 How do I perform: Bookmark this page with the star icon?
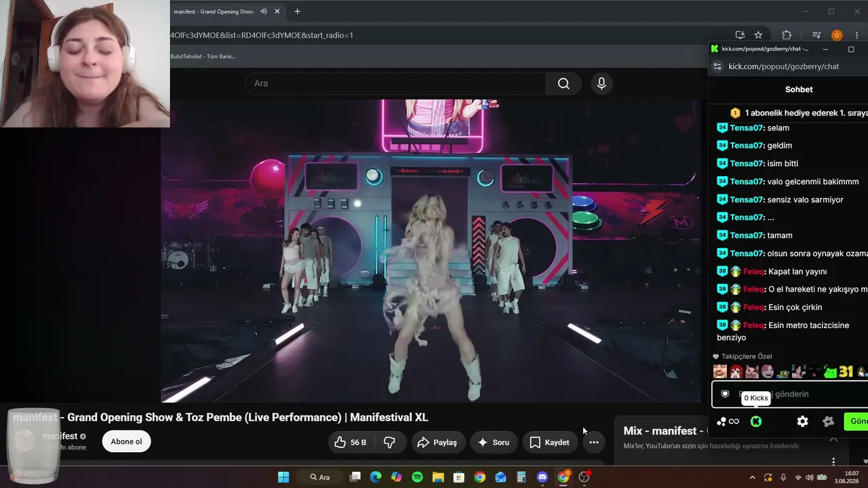tap(758, 35)
